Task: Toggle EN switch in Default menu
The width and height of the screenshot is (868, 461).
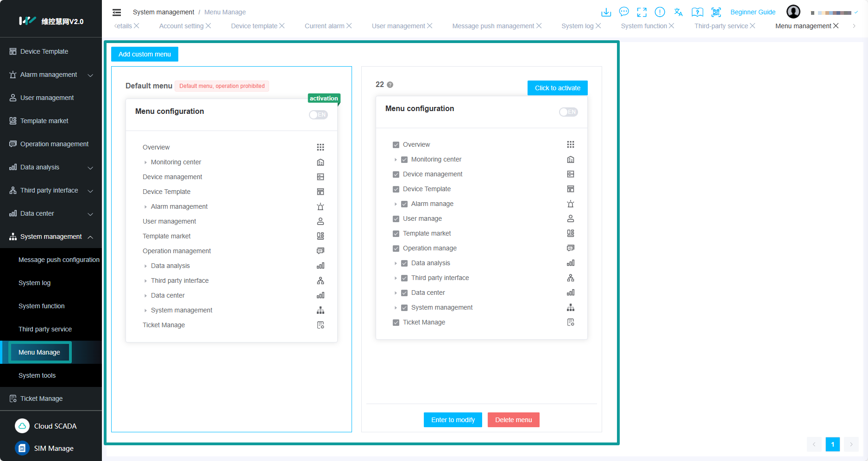Action: (x=318, y=115)
